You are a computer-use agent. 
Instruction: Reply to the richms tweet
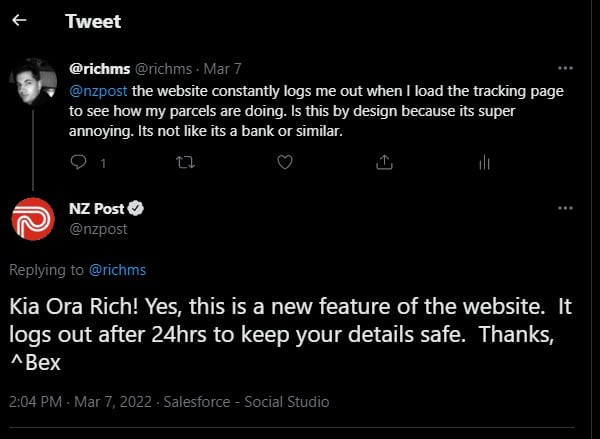pyautogui.click(x=81, y=161)
